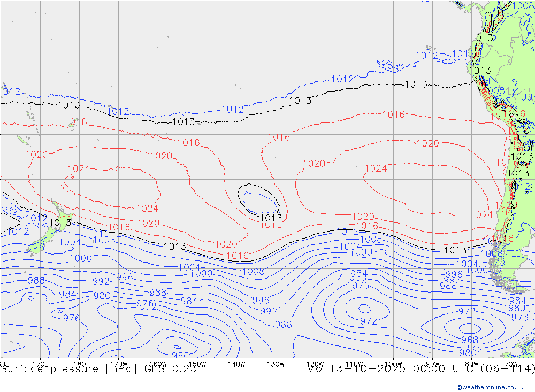Click the 968 hPa isobar label

tap(470, 340)
